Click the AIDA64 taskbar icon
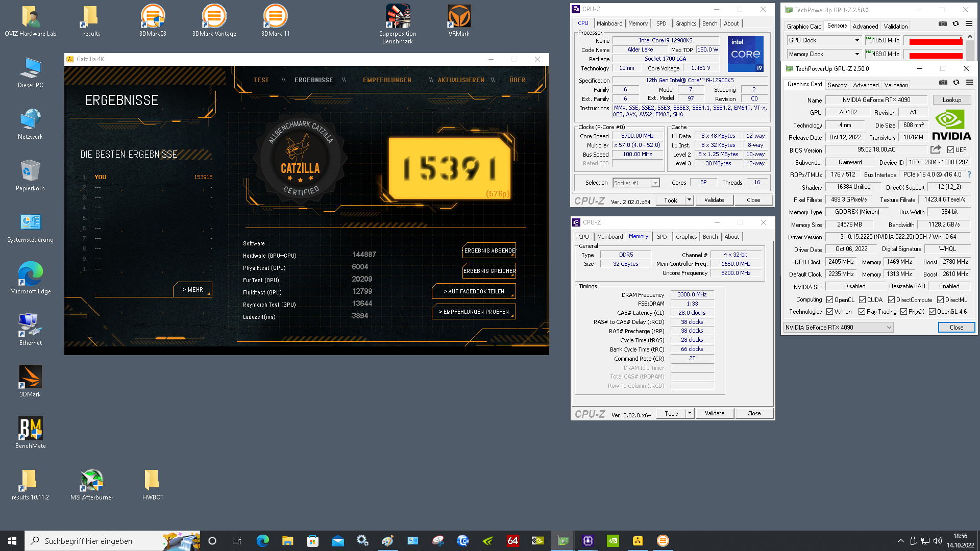The height and width of the screenshot is (551, 980). (512, 541)
